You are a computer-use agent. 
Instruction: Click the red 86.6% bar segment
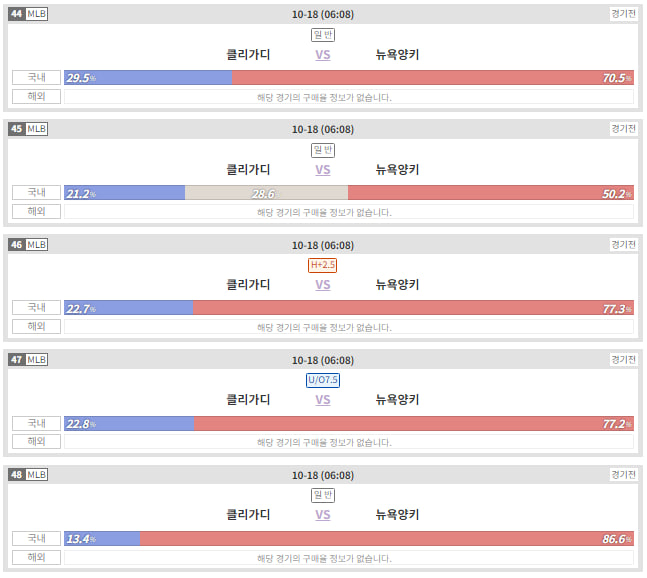pos(387,539)
